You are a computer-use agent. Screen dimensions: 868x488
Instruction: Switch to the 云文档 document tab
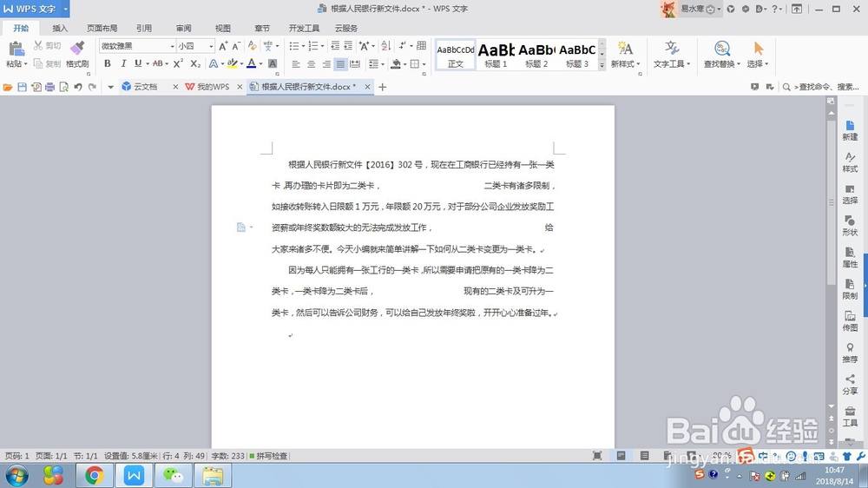click(x=145, y=87)
